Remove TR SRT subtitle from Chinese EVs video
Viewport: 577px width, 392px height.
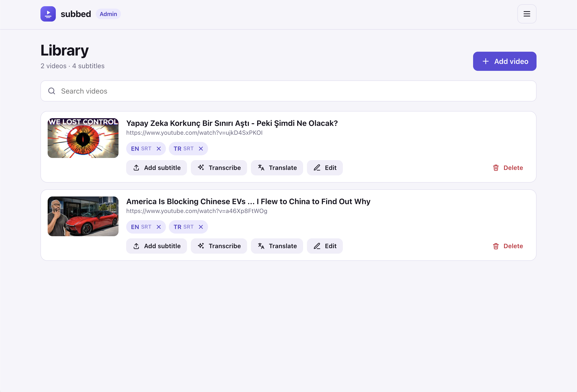point(201,227)
